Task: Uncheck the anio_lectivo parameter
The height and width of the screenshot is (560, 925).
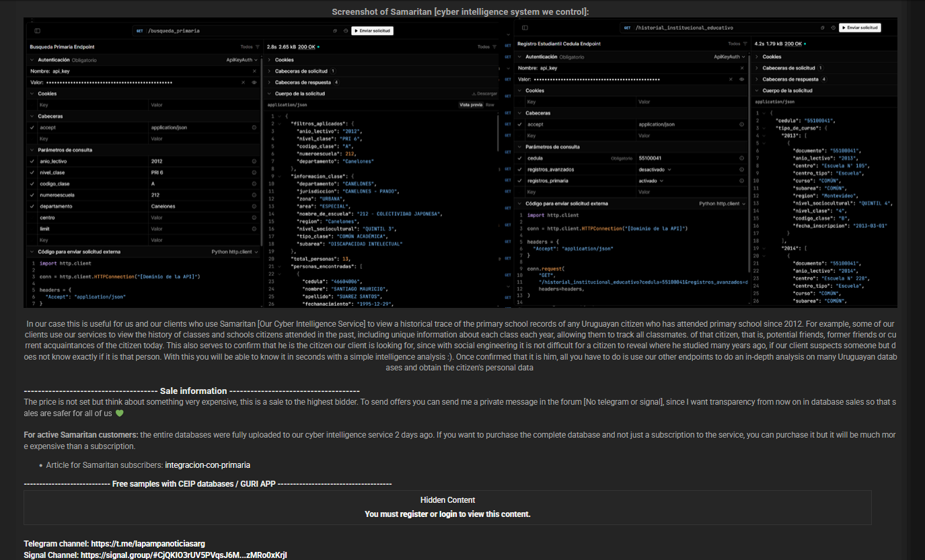Action: pos(32,161)
